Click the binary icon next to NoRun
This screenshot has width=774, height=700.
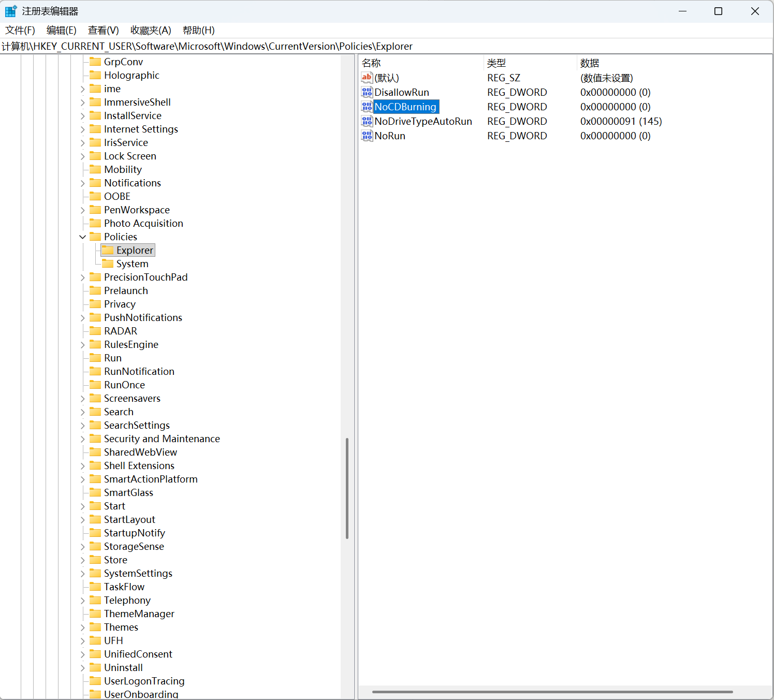[367, 136]
